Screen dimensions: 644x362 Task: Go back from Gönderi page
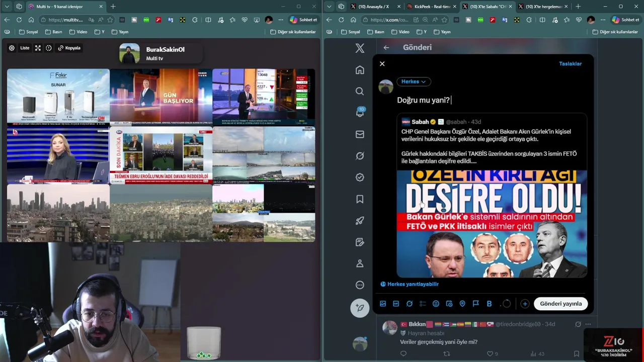pyautogui.click(x=386, y=48)
